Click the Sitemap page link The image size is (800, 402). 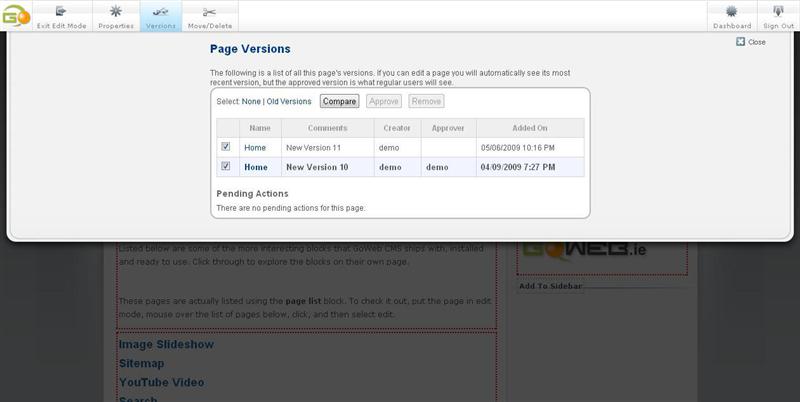pyautogui.click(x=141, y=364)
